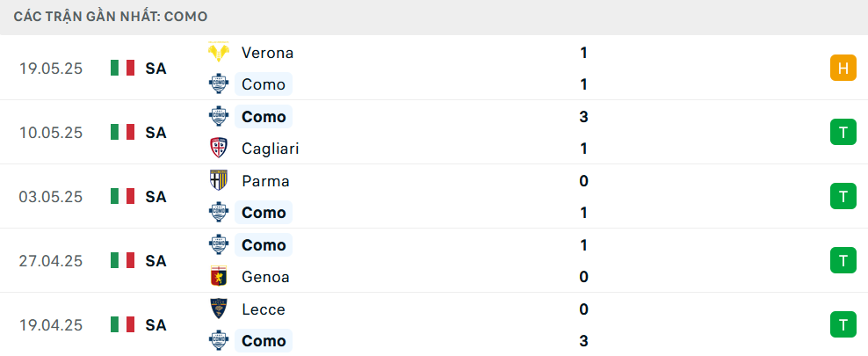Open the highlighted Como name in Genoa match
Screen dimensions: 868x356
pos(264,244)
